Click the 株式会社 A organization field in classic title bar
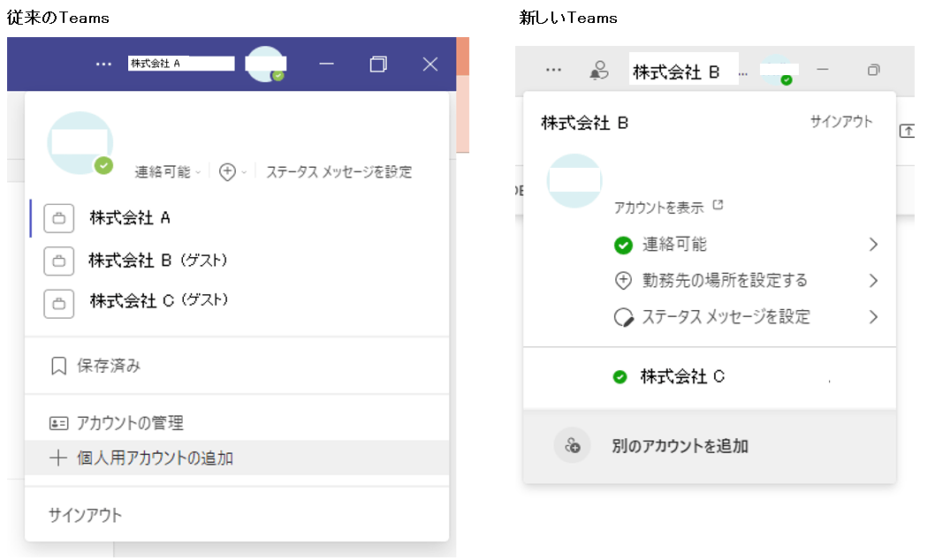The height and width of the screenshot is (560, 935). click(180, 63)
